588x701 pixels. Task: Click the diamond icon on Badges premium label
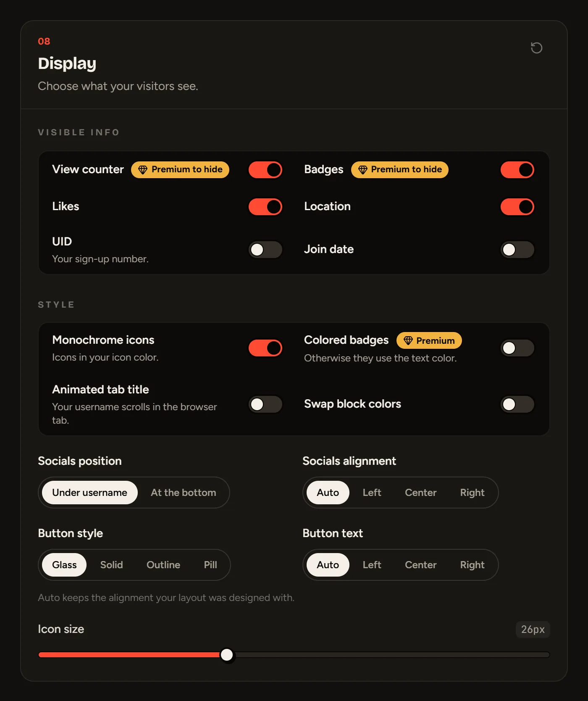363,170
